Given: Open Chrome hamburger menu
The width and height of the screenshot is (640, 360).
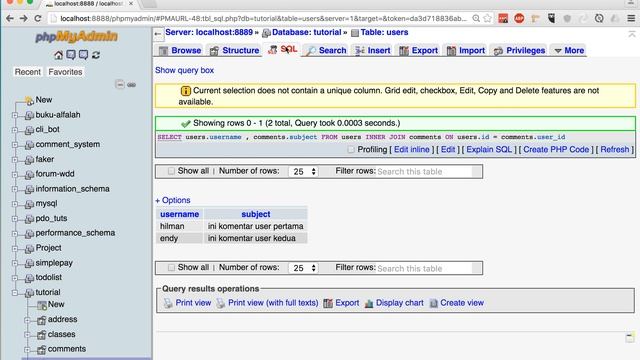Looking at the screenshot, I should [x=631, y=18].
